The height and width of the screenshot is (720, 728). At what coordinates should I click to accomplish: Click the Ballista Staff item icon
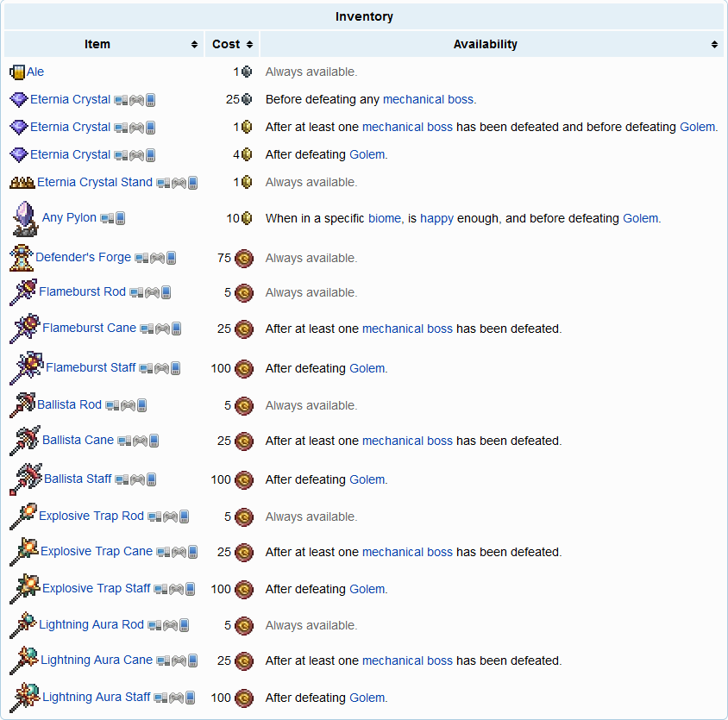click(x=26, y=479)
